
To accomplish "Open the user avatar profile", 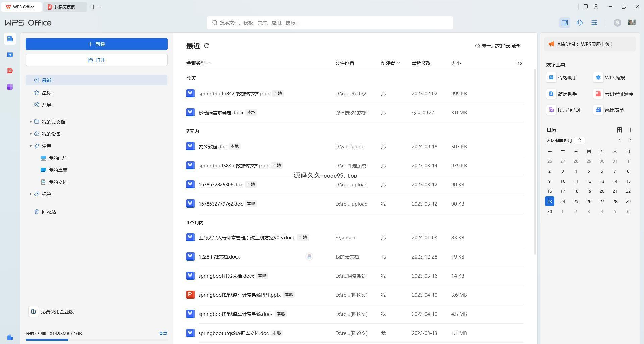I will 632,22.
